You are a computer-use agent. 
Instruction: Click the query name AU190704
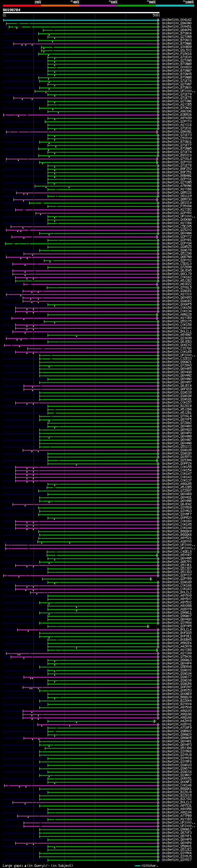[x=11, y=10]
